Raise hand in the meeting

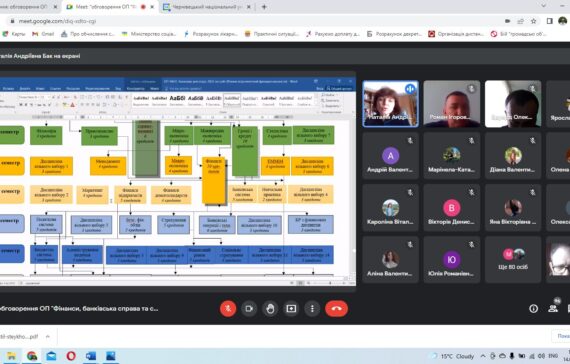tap(270, 309)
